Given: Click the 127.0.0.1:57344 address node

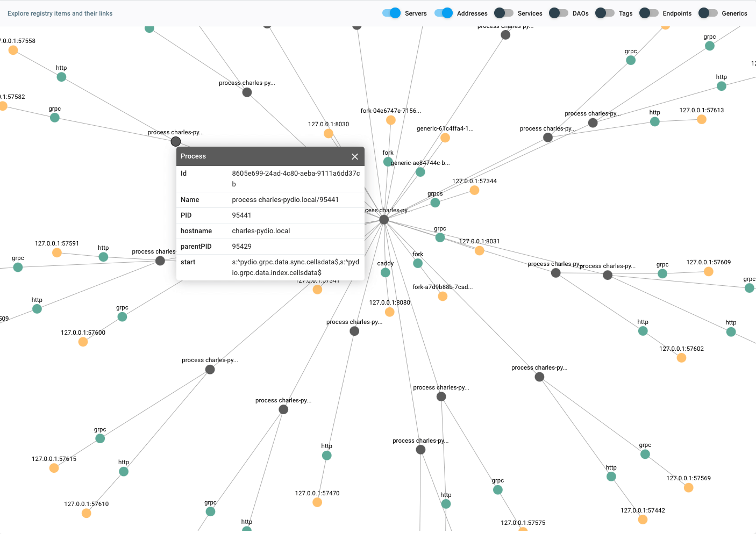Looking at the screenshot, I should click(474, 190).
